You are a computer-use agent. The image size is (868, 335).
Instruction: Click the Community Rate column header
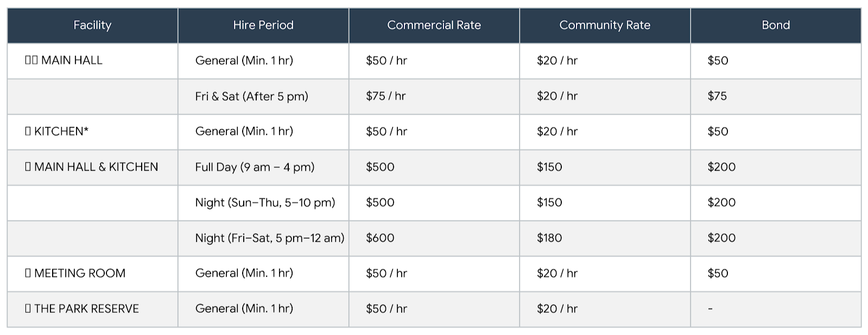point(605,25)
